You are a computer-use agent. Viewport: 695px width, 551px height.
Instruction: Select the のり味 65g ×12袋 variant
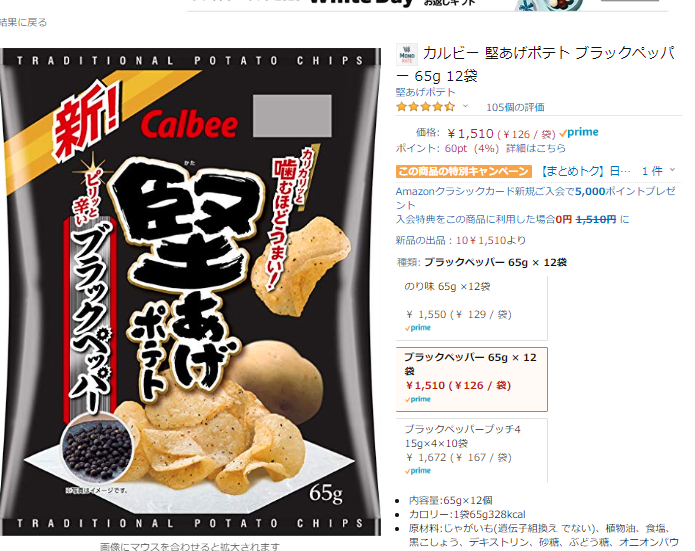(472, 308)
